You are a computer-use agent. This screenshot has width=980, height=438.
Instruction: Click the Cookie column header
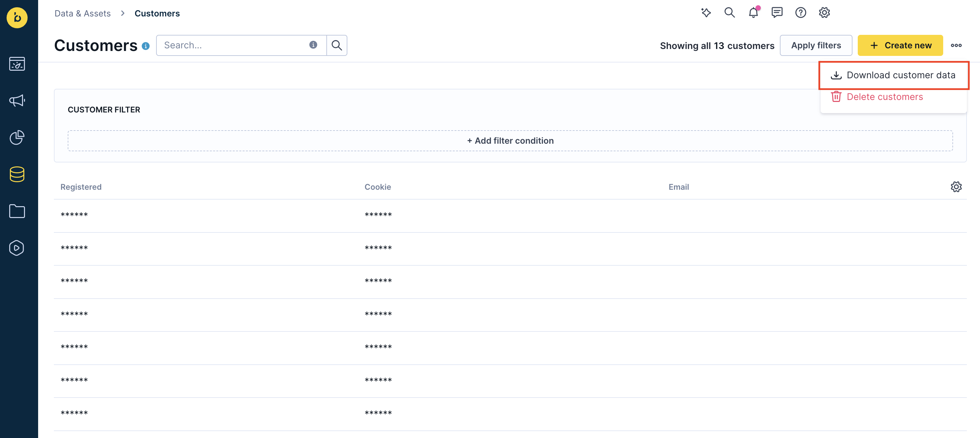378,187
